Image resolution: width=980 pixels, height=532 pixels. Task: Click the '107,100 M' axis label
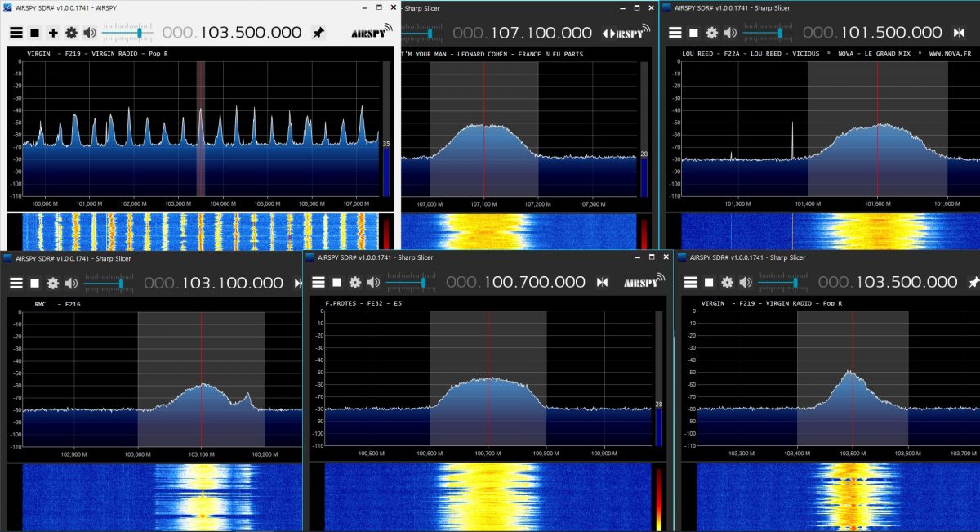pyautogui.click(x=483, y=204)
